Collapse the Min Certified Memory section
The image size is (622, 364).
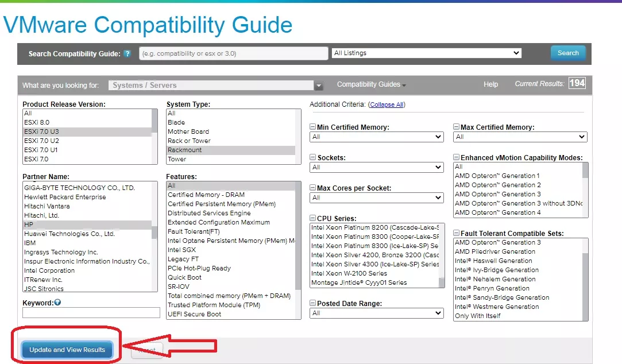tap(312, 127)
